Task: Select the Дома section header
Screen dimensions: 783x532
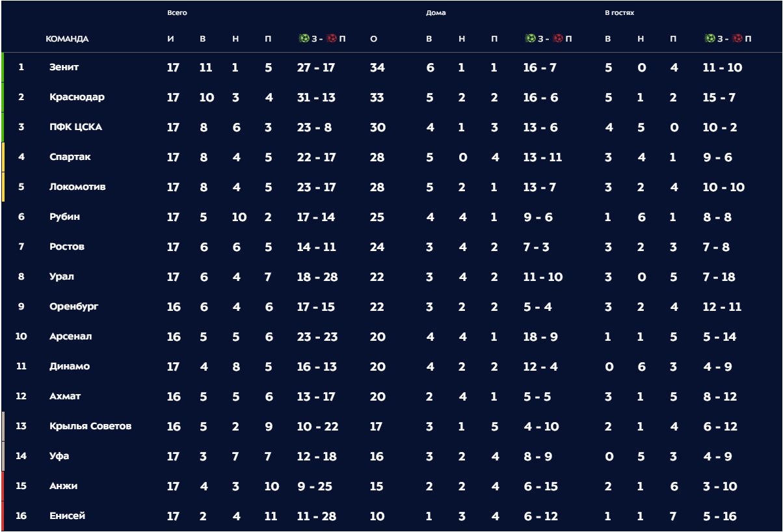Action: pos(436,13)
